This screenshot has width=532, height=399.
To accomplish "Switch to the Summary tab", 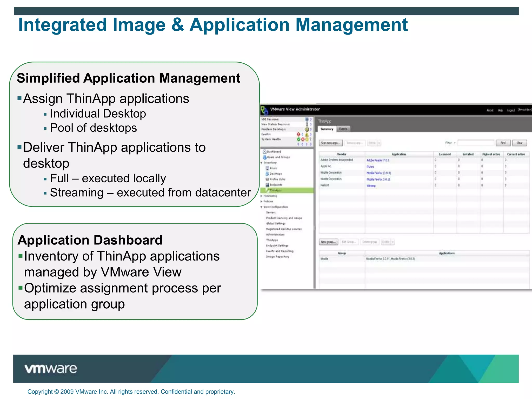I will point(327,129).
